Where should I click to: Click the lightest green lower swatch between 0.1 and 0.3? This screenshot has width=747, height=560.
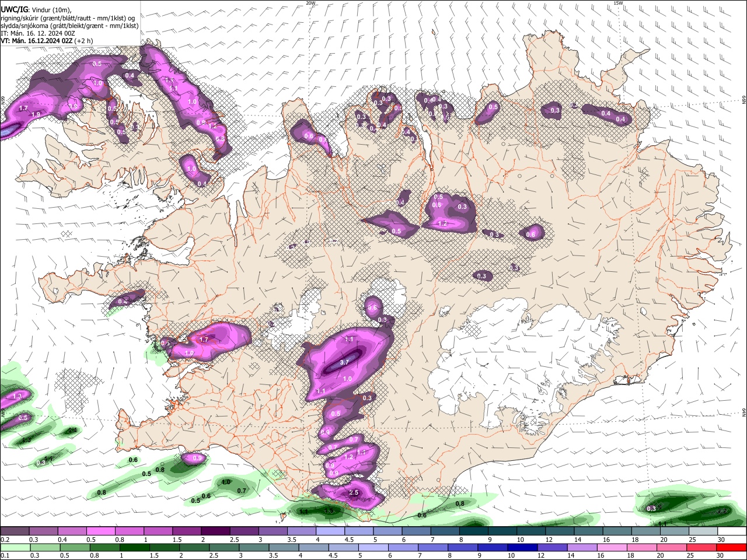[x=15, y=547]
